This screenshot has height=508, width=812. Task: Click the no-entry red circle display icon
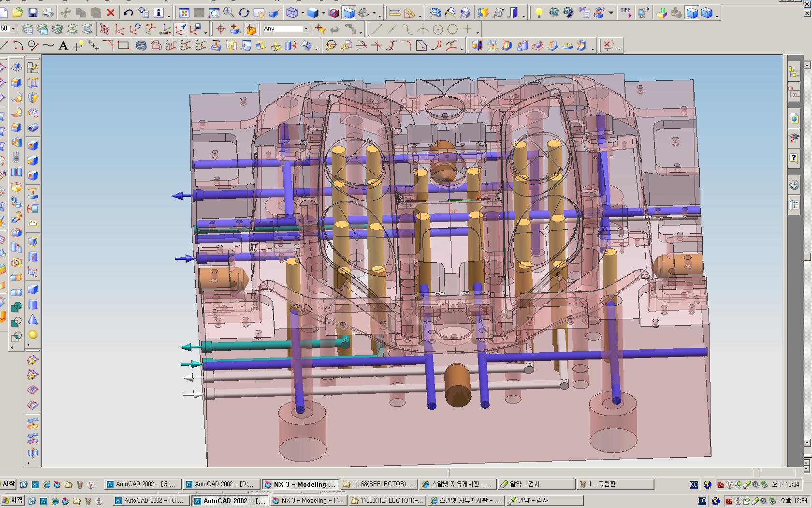tap(333, 13)
